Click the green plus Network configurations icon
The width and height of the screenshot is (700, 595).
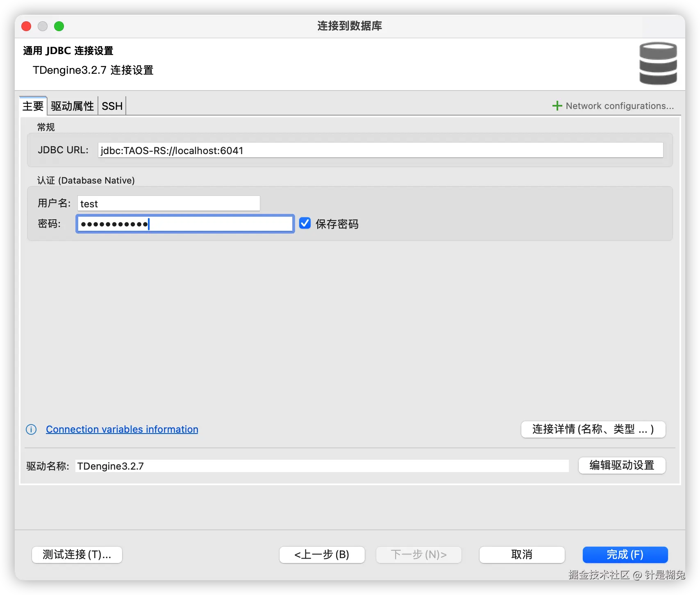557,106
